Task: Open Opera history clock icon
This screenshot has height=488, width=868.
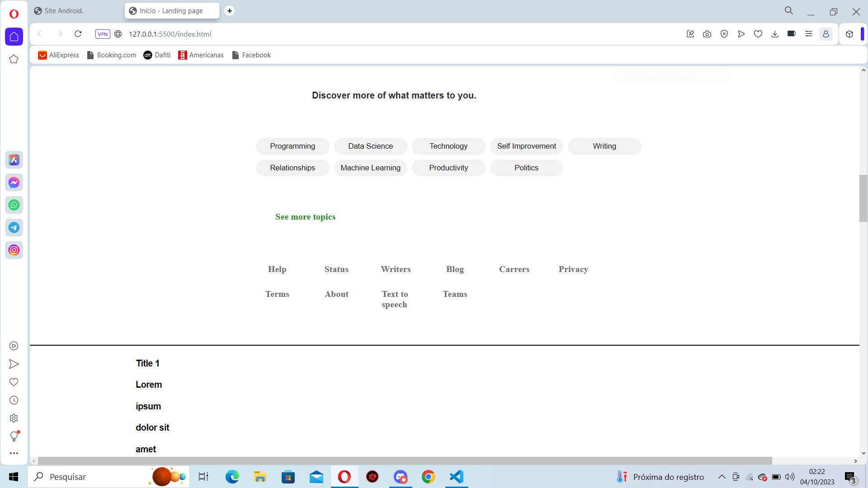Action: [14, 400]
